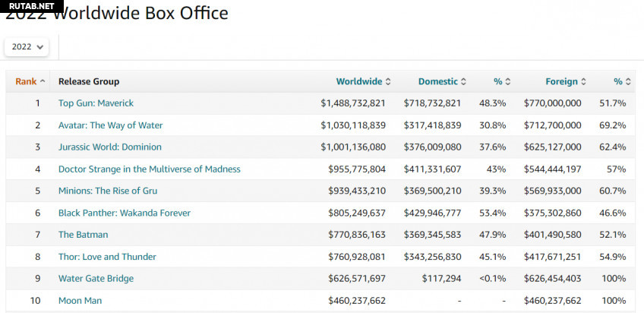Click sort arrows beside Foreign header
Image resolution: width=644 pixels, height=313 pixels.
click(x=584, y=81)
